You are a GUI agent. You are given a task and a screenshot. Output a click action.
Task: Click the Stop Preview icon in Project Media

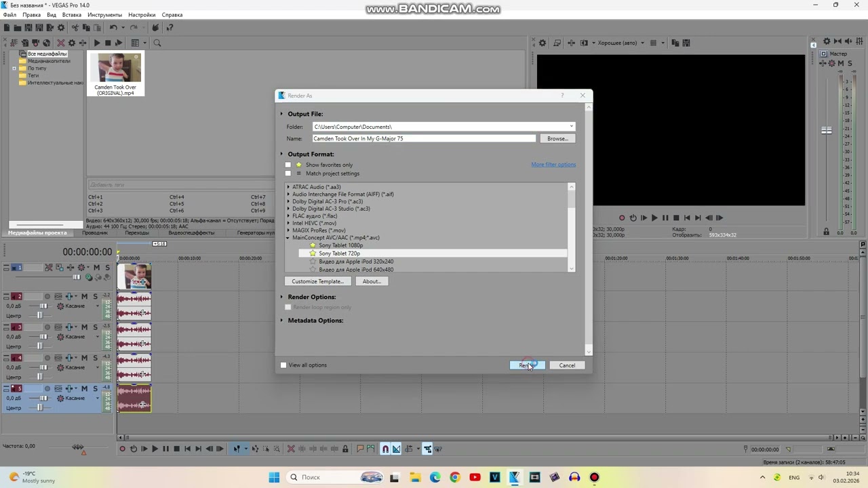108,43
